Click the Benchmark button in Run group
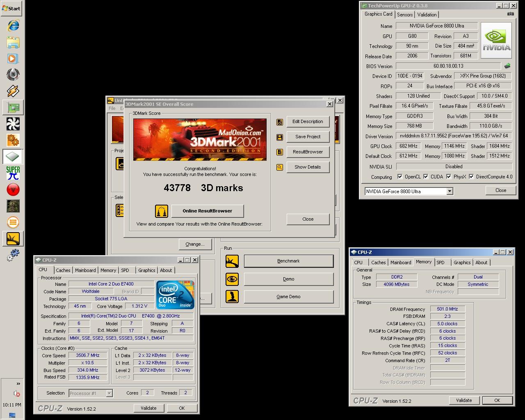525x420 pixels. pyautogui.click(x=289, y=261)
